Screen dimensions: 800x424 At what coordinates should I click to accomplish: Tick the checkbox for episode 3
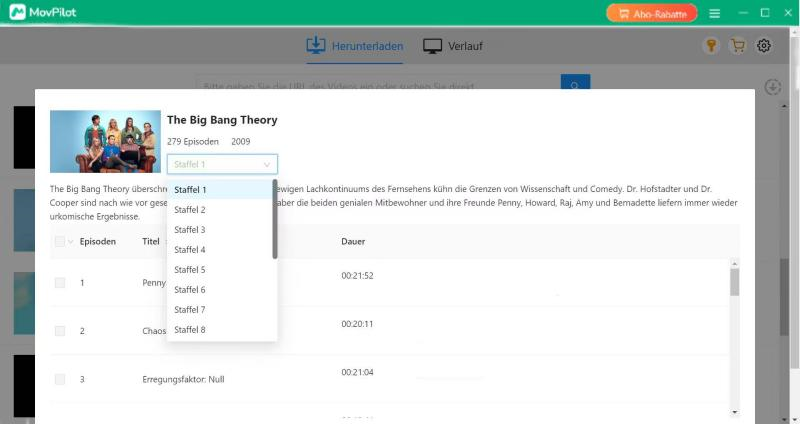[60, 379]
